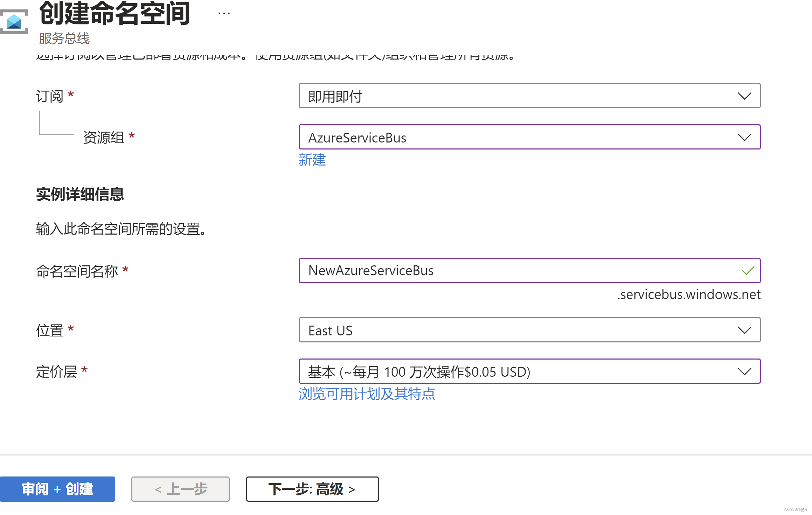
Task: Click the 定价层 field label
Action: (x=56, y=372)
